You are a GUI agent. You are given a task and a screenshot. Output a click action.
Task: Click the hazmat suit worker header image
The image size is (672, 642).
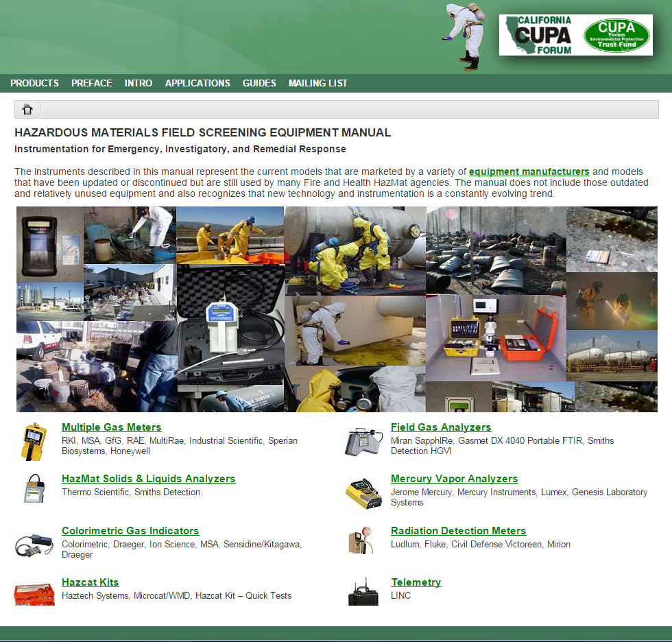tap(466, 36)
